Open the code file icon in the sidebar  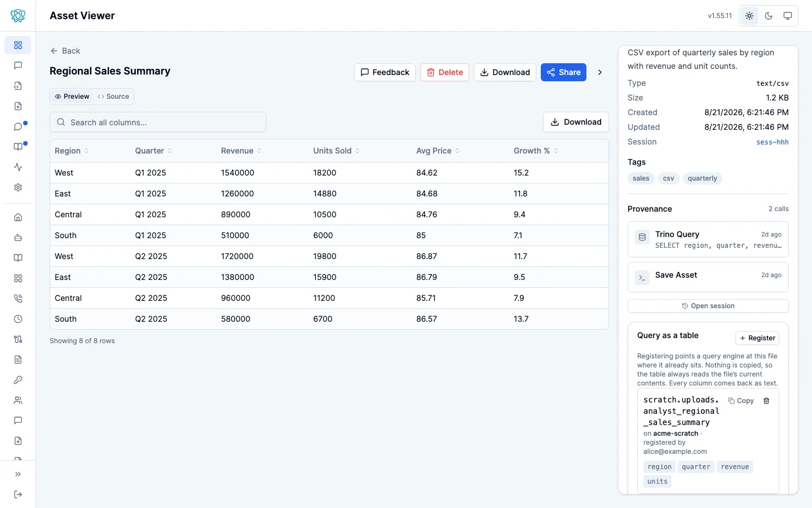(18, 86)
